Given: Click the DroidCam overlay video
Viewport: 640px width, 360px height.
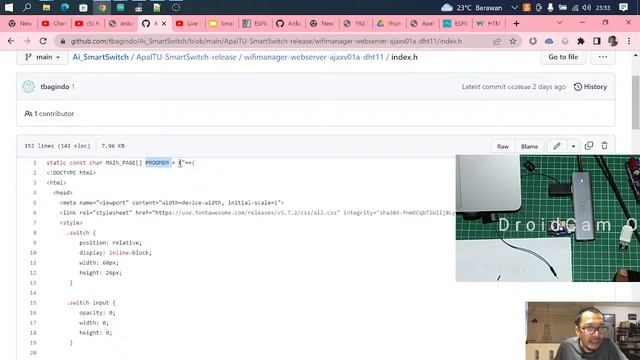Looking at the screenshot, I should click(x=547, y=218).
